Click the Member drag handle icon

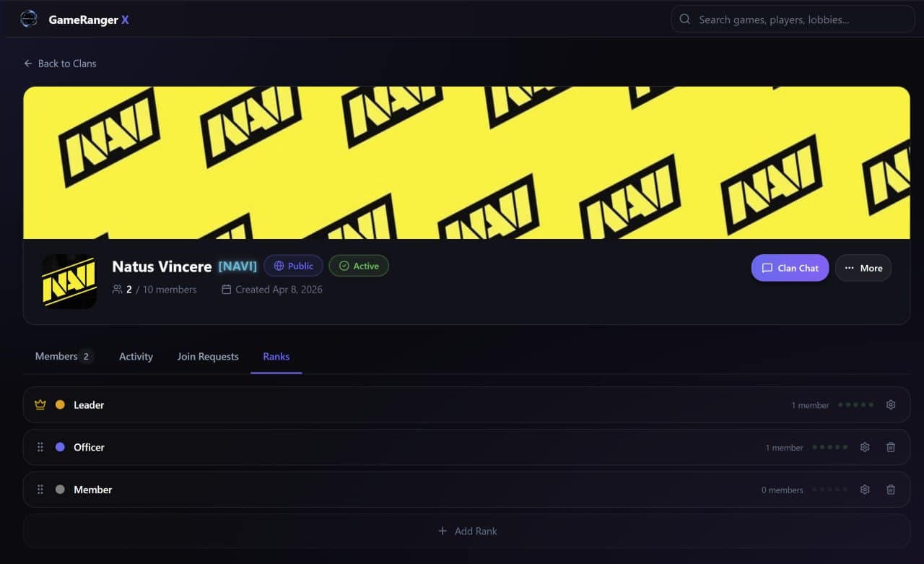coord(40,490)
